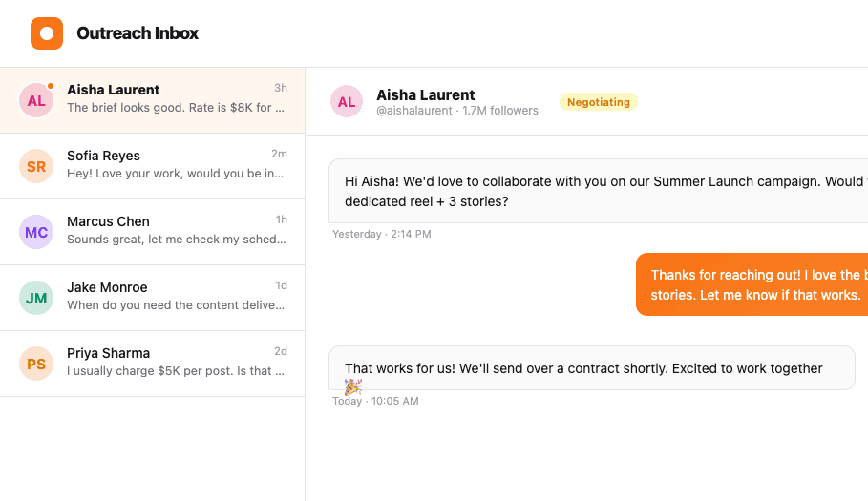
Task: Click the Negotiating status badge
Action: click(598, 102)
